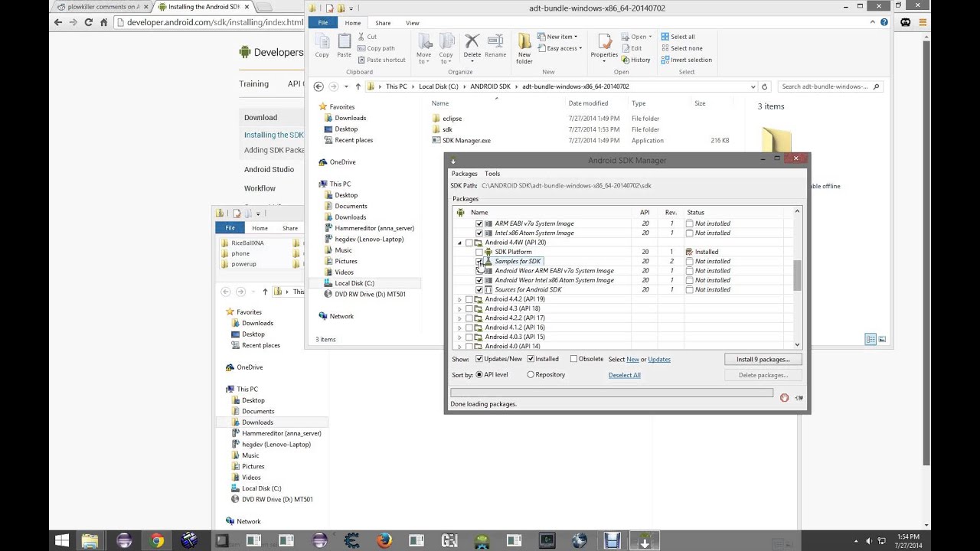Click the Android group icon in Name header
The width and height of the screenshot is (980, 551).
pyautogui.click(x=459, y=212)
